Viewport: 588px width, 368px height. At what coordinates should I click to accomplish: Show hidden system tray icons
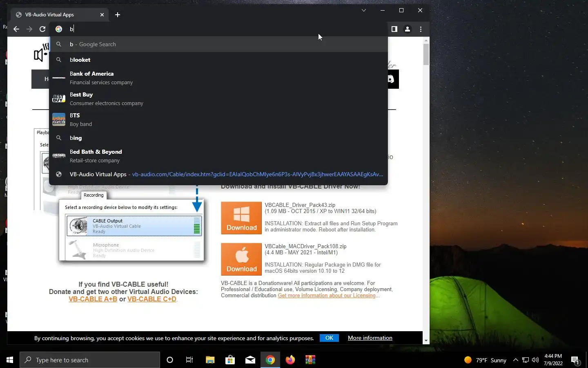[515, 360]
